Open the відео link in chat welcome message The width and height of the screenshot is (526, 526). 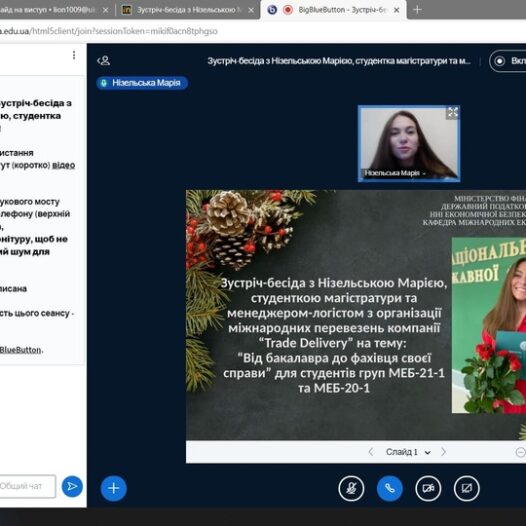(63, 165)
